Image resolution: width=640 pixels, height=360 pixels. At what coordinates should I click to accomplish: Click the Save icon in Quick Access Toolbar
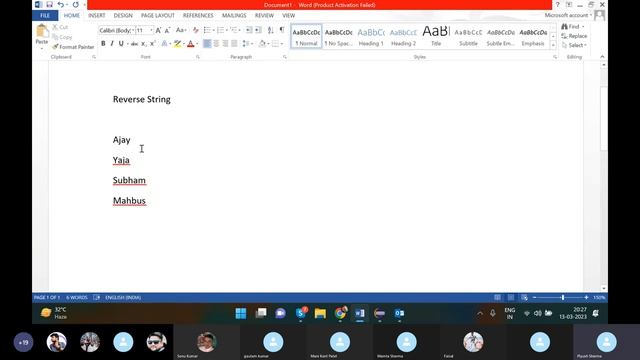49,4
